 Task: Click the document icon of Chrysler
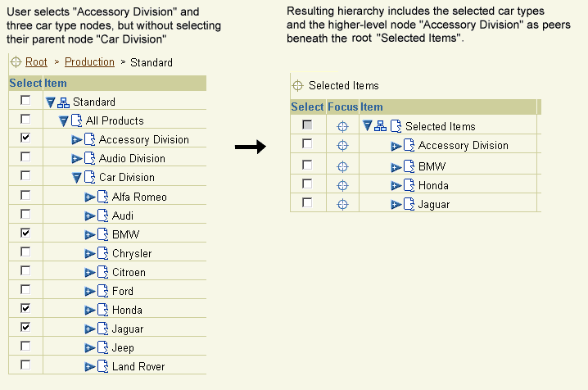pos(102,253)
